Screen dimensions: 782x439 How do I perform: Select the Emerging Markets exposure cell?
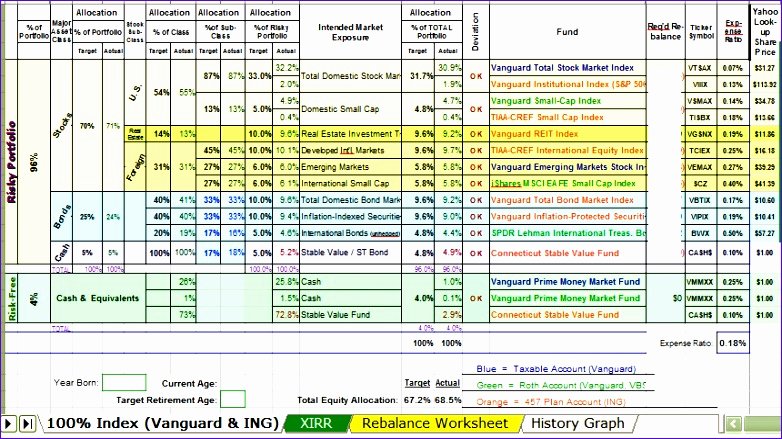(351, 167)
